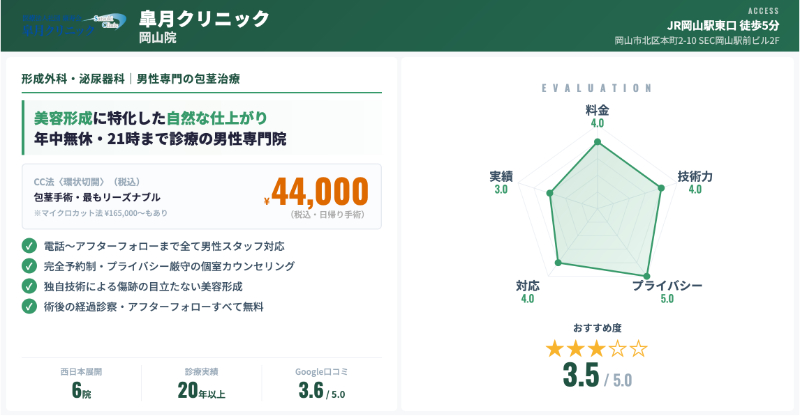Click the fourth empty rating star
The width and height of the screenshot is (800, 418).
(619, 349)
